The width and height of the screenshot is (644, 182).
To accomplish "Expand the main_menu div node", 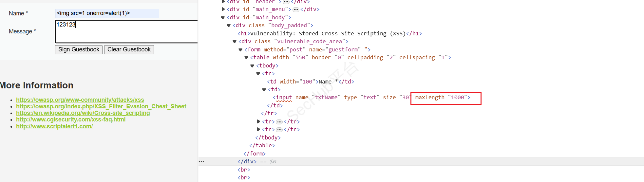I will (223, 9).
